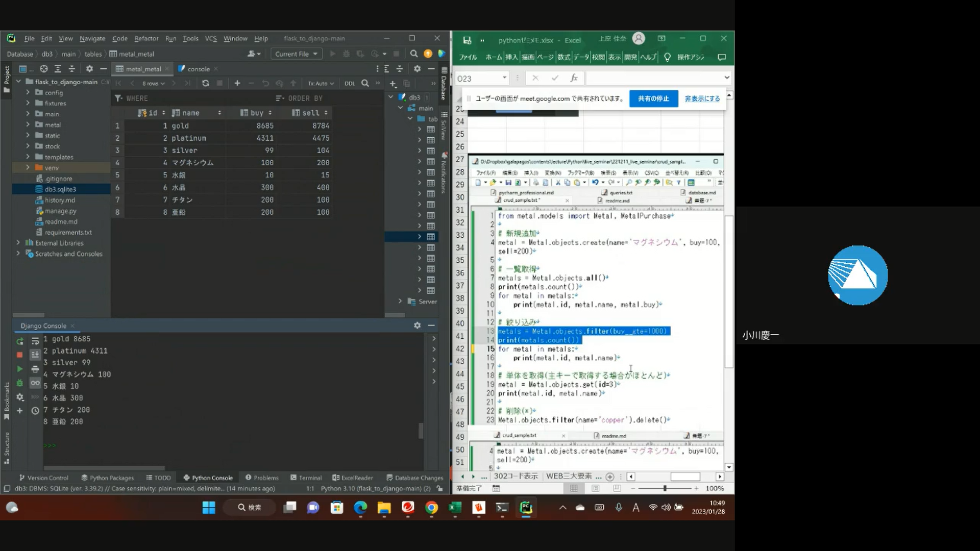This screenshot has height=551, width=980.
Task: Toggle show variables glasses icon
Action: coord(35,383)
